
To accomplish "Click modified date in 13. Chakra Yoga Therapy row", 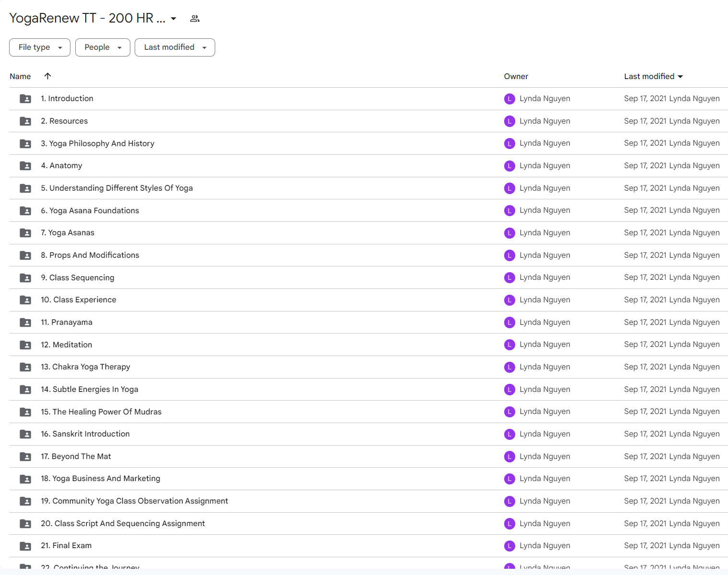I will (645, 367).
